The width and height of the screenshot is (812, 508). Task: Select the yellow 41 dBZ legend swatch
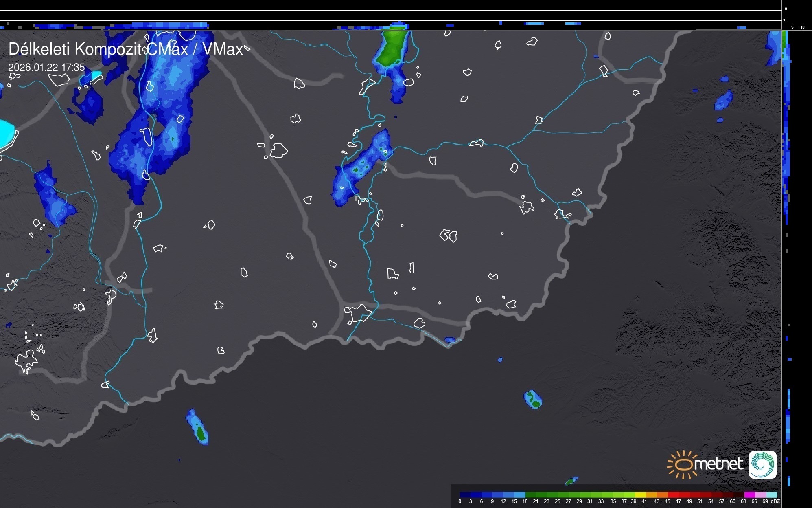[641, 495]
